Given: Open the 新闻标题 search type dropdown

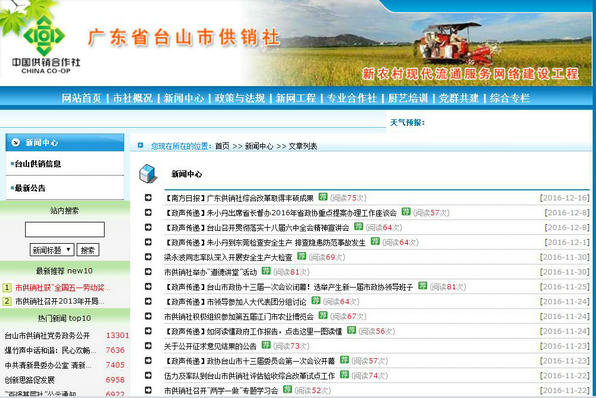Looking at the screenshot, I should (52, 250).
